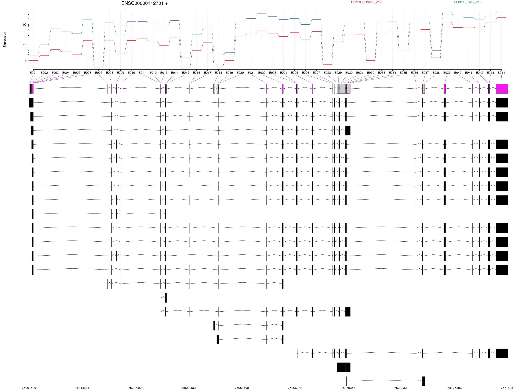
Task: Select exon label E038
Action: pos(436,73)
